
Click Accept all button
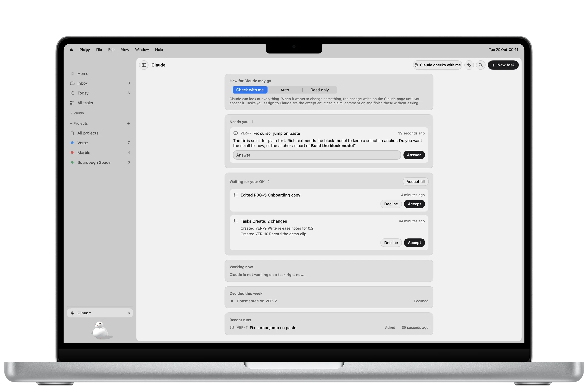(x=415, y=182)
